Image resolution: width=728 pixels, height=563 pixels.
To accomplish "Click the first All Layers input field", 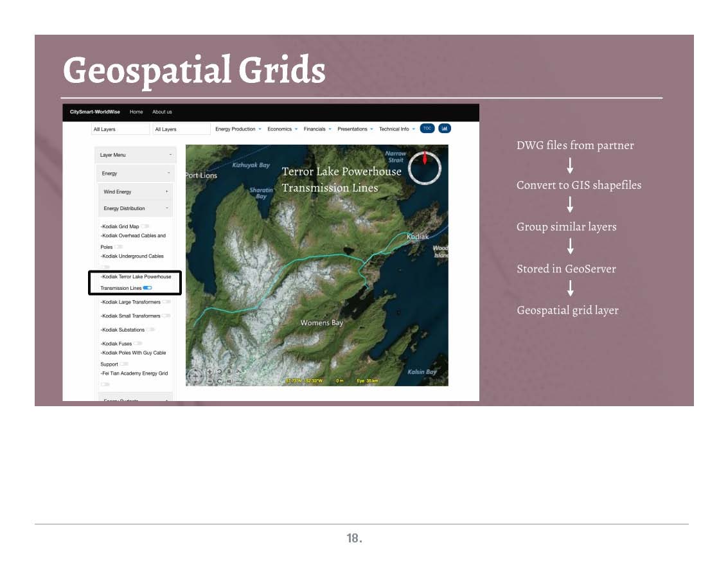I will pyautogui.click(x=120, y=129).
